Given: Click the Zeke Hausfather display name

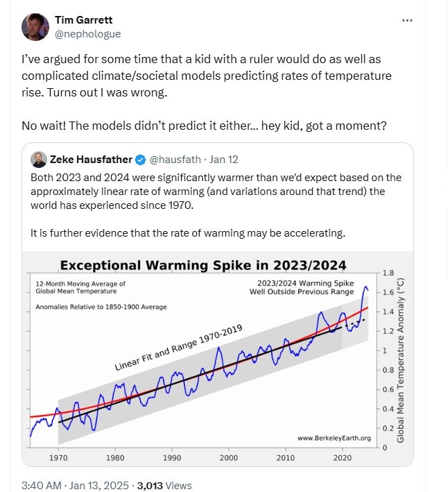Looking at the screenshot, I should coord(90,160).
